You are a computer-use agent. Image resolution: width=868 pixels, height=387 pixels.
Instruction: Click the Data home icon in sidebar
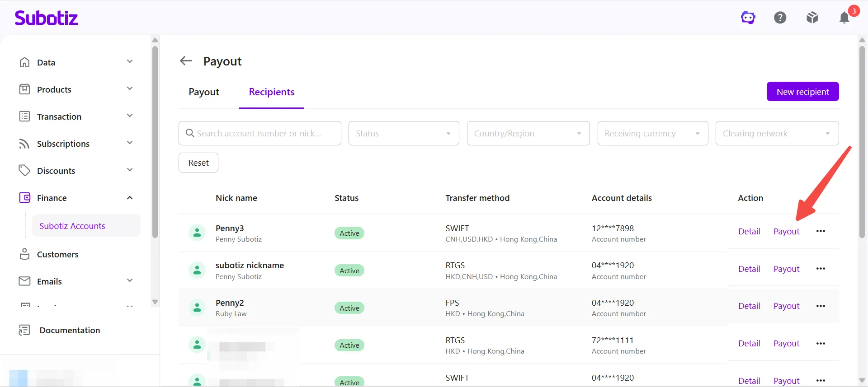tap(24, 62)
